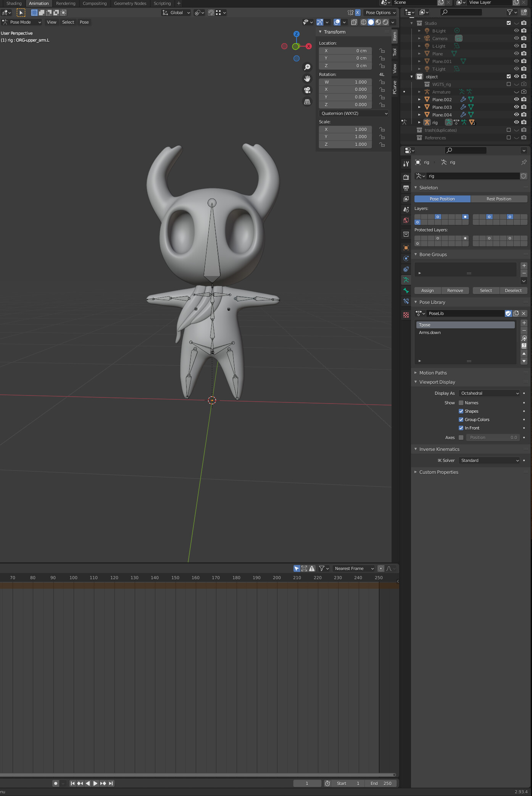
Task: Open IK Solver Standard dropdown
Action: [x=489, y=461]
